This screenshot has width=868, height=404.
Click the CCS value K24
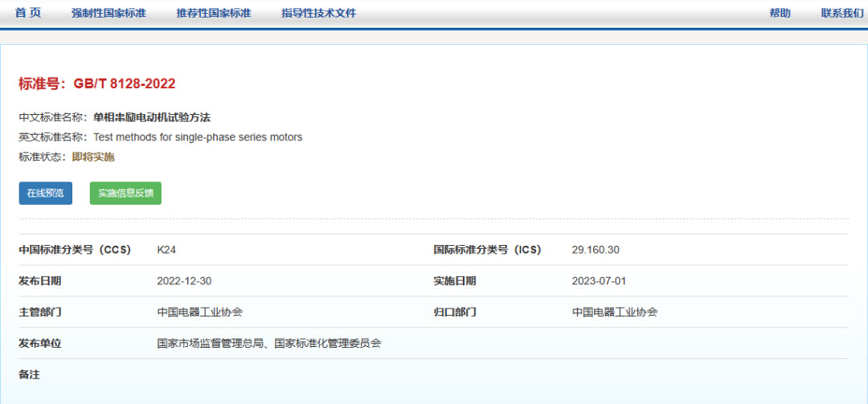pyautogui.click(x=166, y=250)
